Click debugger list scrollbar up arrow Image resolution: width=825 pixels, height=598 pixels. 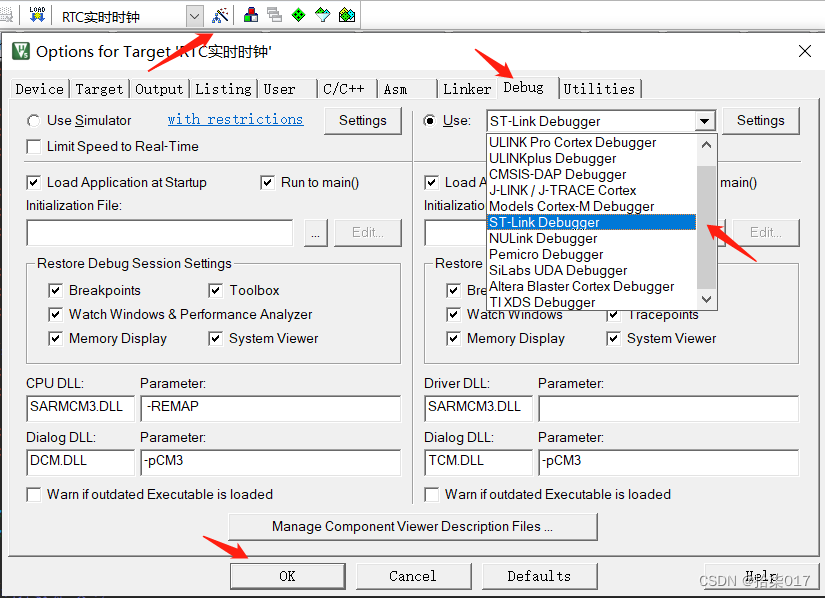click(707, 145)
